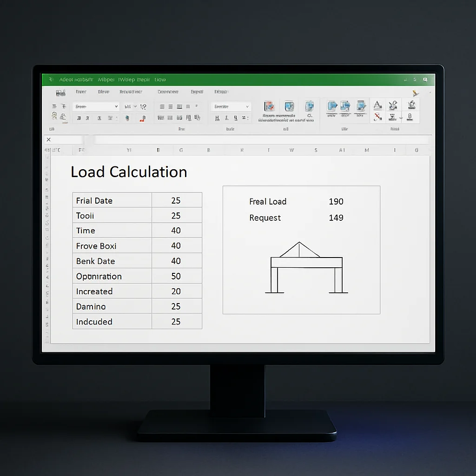Click in the formula bar input field
The height and width of the screenshot is (476, 476).
click(263, 139)
